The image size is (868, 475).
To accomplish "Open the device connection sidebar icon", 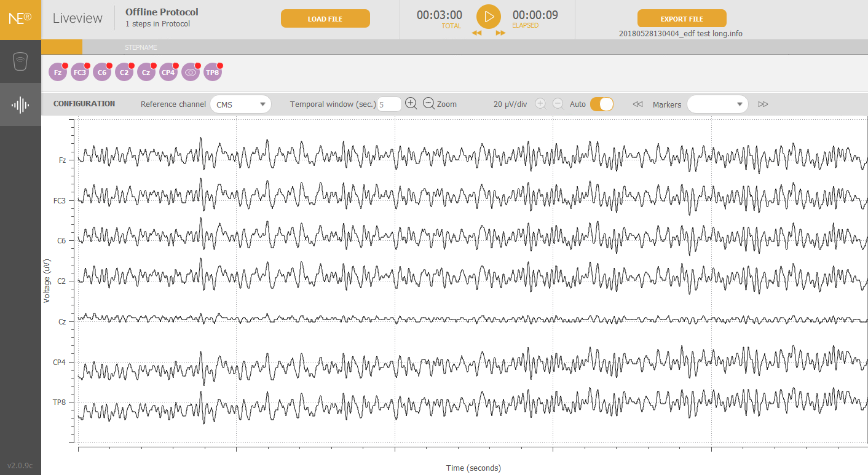I will tap(20, 61).
